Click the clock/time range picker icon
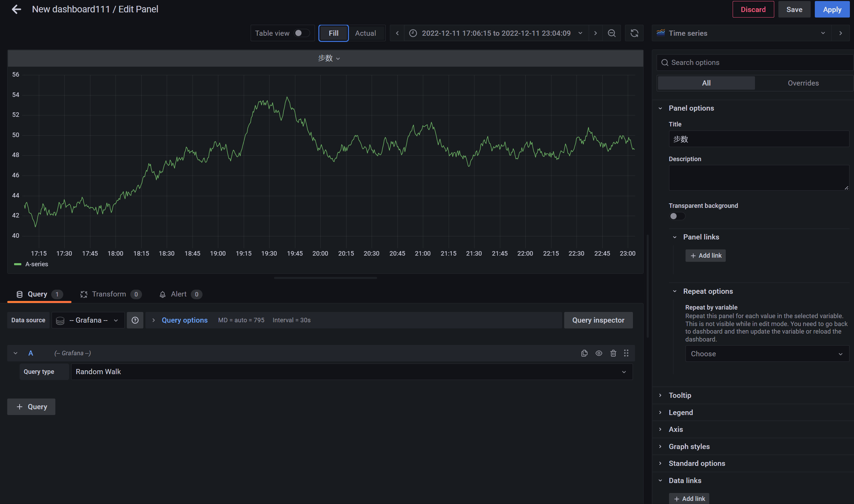Image resolution: width=854 pixels, height=504 pixels. (x=414, y=33)
